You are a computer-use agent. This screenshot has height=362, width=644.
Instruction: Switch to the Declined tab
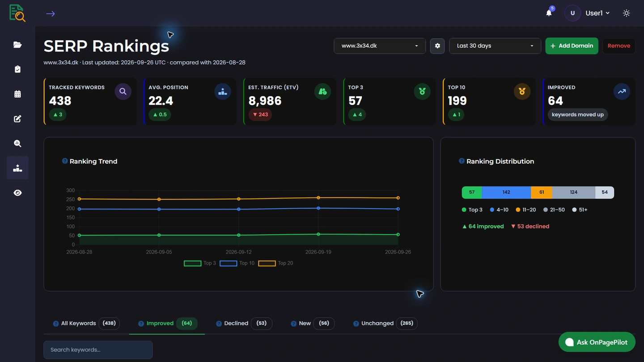click(x=244, y=323)
